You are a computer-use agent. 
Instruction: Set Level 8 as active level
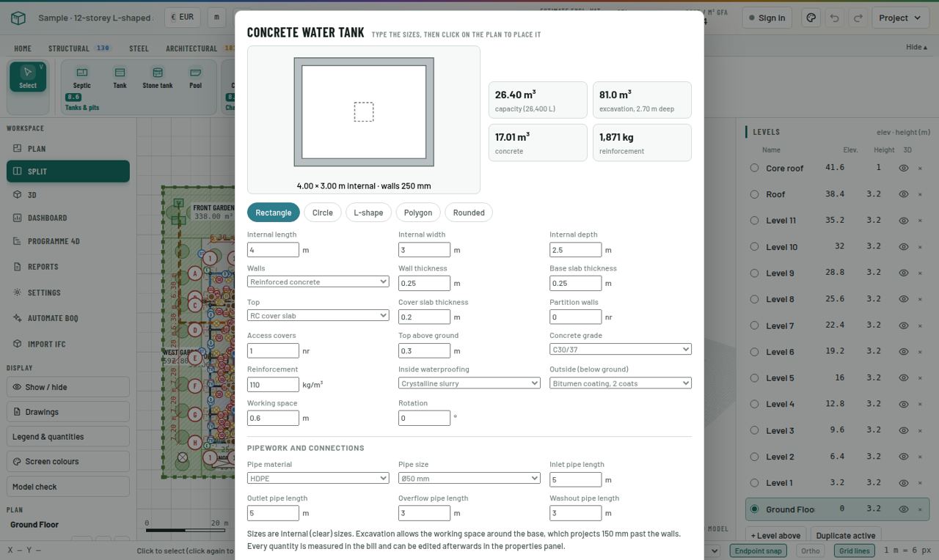click(754, 299)
